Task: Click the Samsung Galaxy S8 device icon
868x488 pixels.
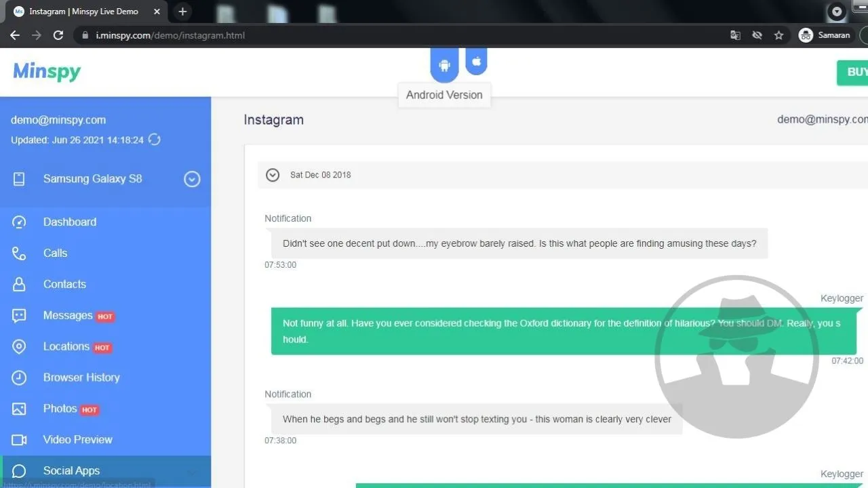Action: (19, 179)
